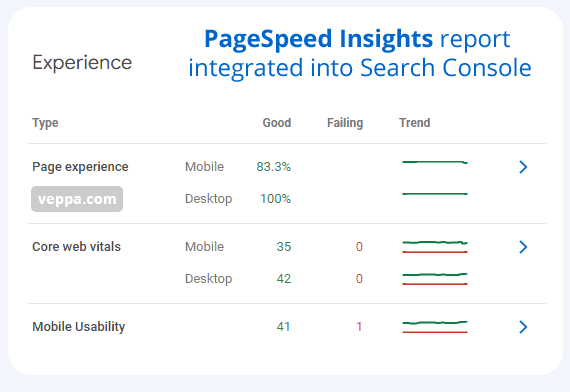The height and width of the screenshot is (392, 570).
Task: Click the Failing column header
Action: tap(345, 123)
